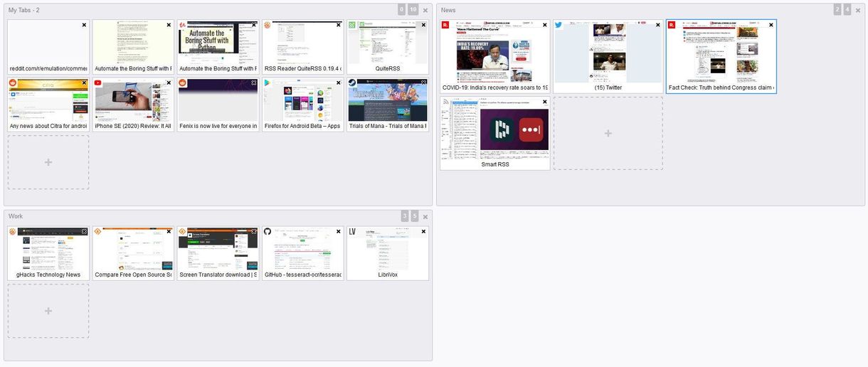Image resolution: width=868 pixels, height=367 pixels.
Task: Click the 2 counter badge in News group
Action: click(x=837, y=9)
